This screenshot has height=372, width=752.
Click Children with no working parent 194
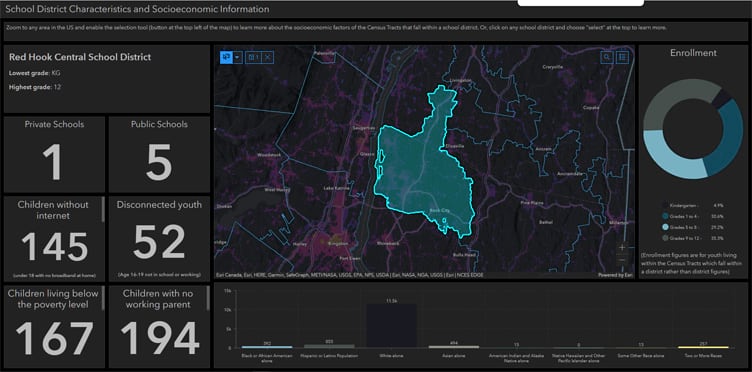click(x=159, y=338)
